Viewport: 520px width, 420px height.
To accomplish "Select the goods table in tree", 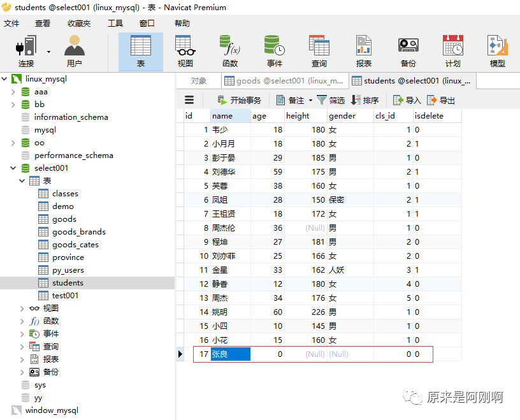I will (x=64, y=219).
